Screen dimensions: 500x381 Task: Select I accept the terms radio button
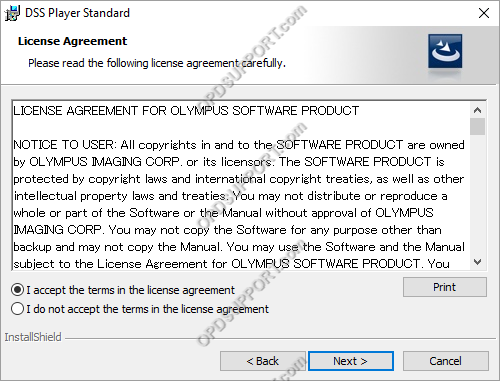coord(17,290)
